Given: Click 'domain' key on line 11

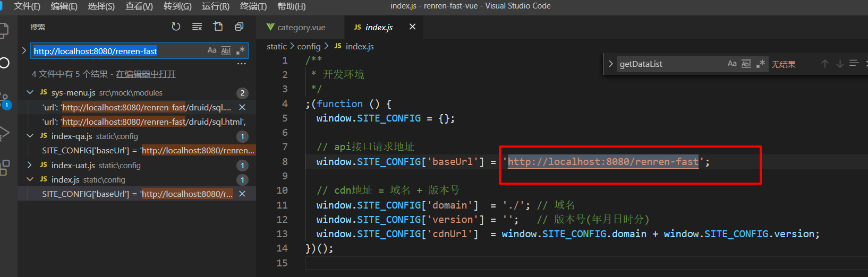Looking at the screenshot, I should [x=450, y=205].
